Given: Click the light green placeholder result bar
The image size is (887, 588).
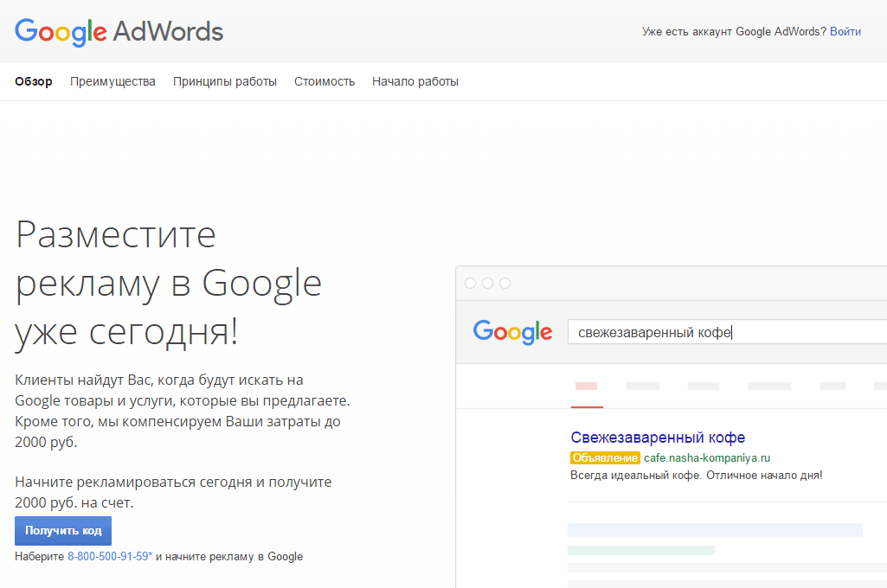Looking at the screenshot, I should coord(640,550).
